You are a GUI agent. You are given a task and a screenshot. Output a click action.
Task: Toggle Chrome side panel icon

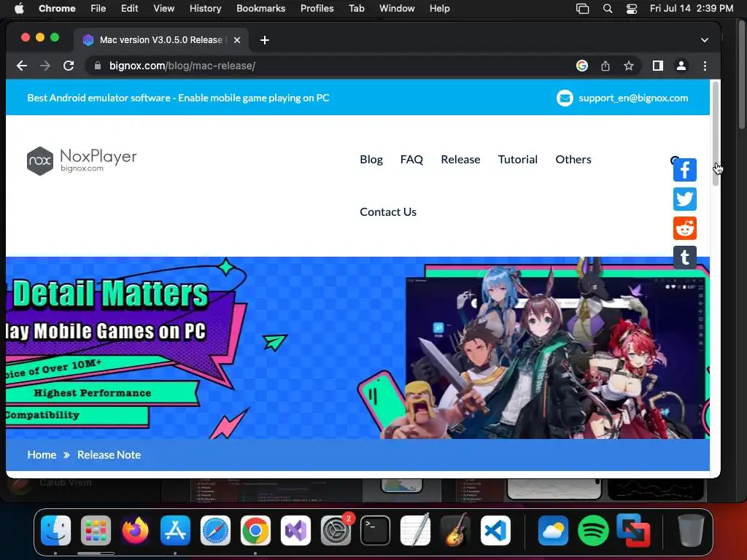657,66
